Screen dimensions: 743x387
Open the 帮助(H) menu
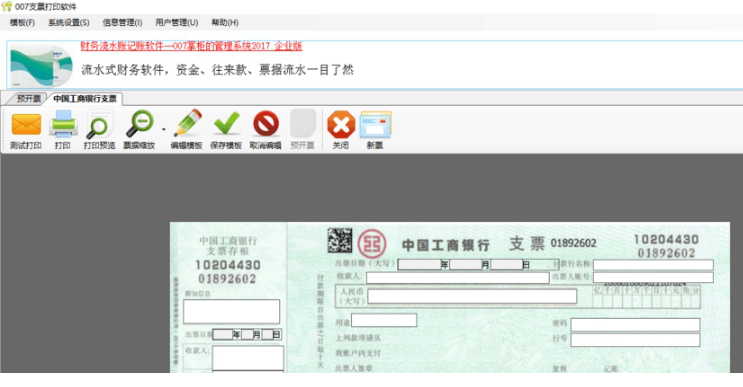pyautogui.click(x=225, y=22)
